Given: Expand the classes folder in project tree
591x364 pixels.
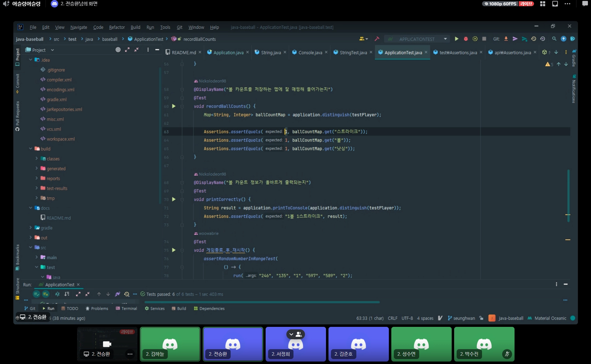Looking at the screenshot, I should click(37, 158).
